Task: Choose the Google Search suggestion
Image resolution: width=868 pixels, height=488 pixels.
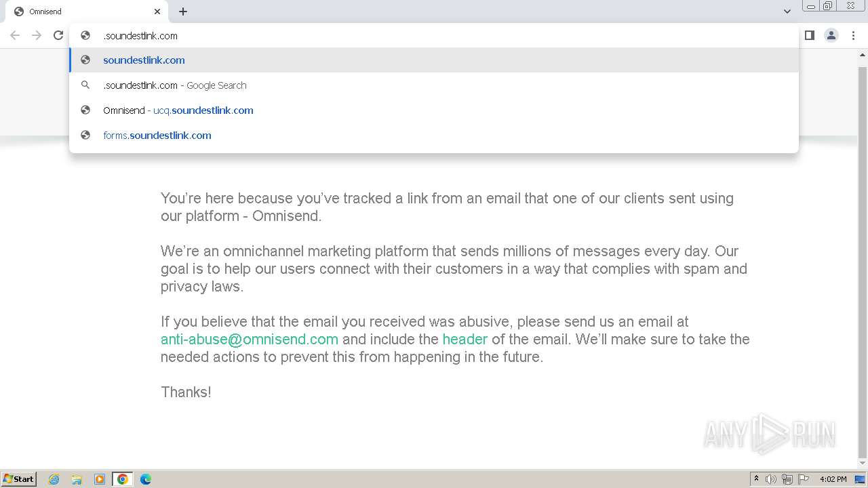Action: [x=175, y=85]
